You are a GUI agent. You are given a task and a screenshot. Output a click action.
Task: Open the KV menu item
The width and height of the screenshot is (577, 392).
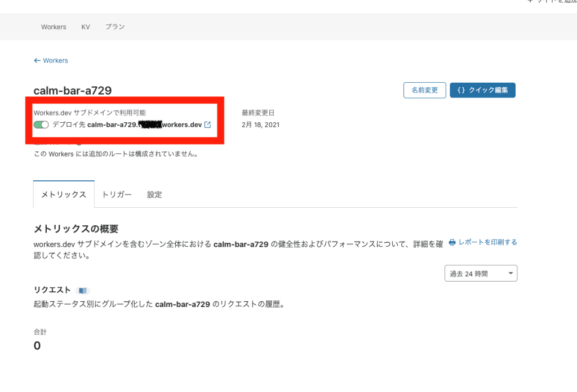point(86,27)
